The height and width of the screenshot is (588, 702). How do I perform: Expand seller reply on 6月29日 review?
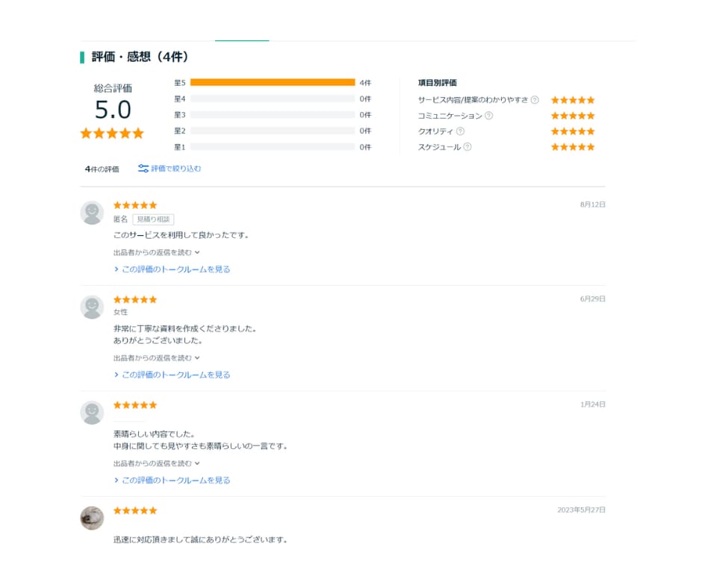(156, 358)
